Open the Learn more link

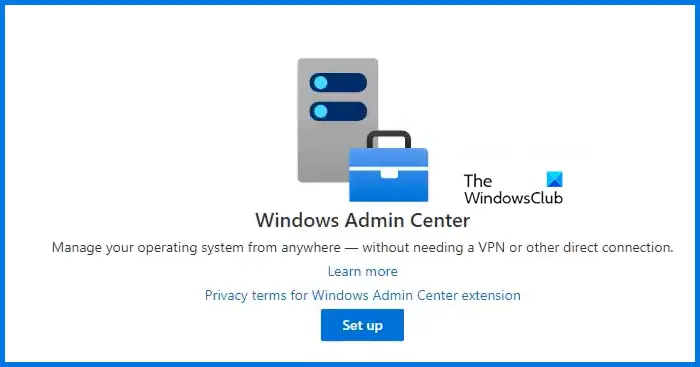click(362, 271)
